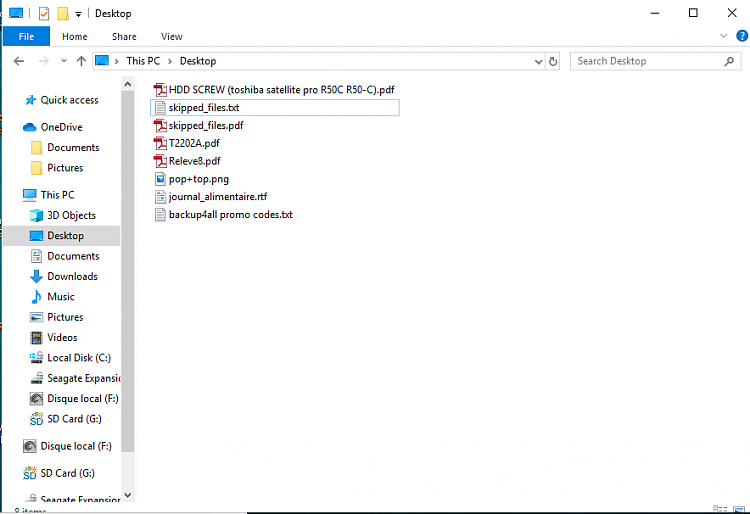Click the Properties quick access toolbar icon
This screenshot has width=750, height=514.
(x=44, y=13)
